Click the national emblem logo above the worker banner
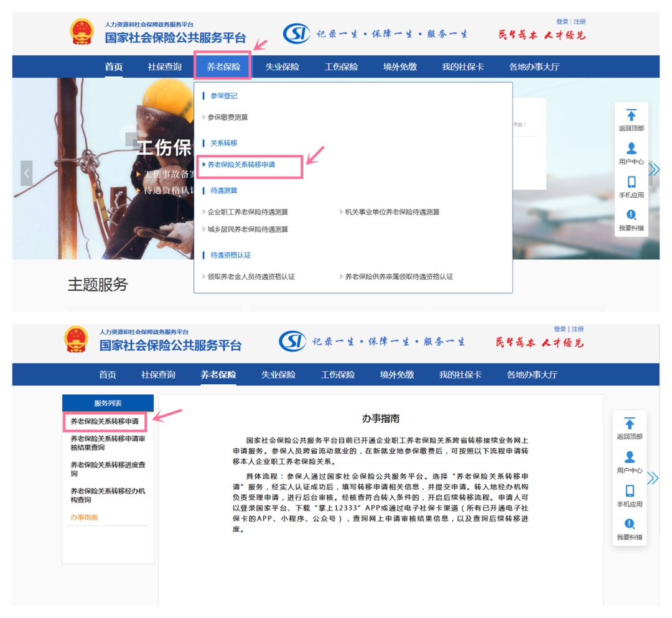The width and height of the screenshot is (672, 618). [x=82, y=32]
